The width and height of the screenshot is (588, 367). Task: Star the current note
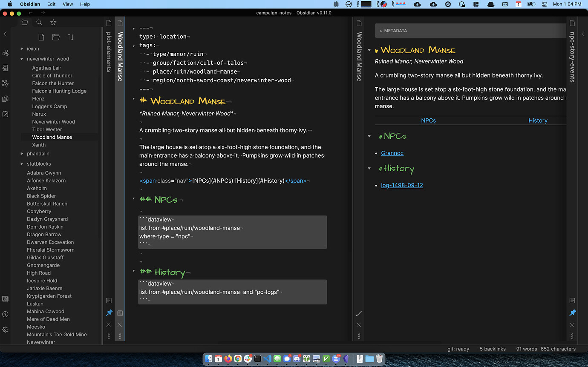(53, 22)
